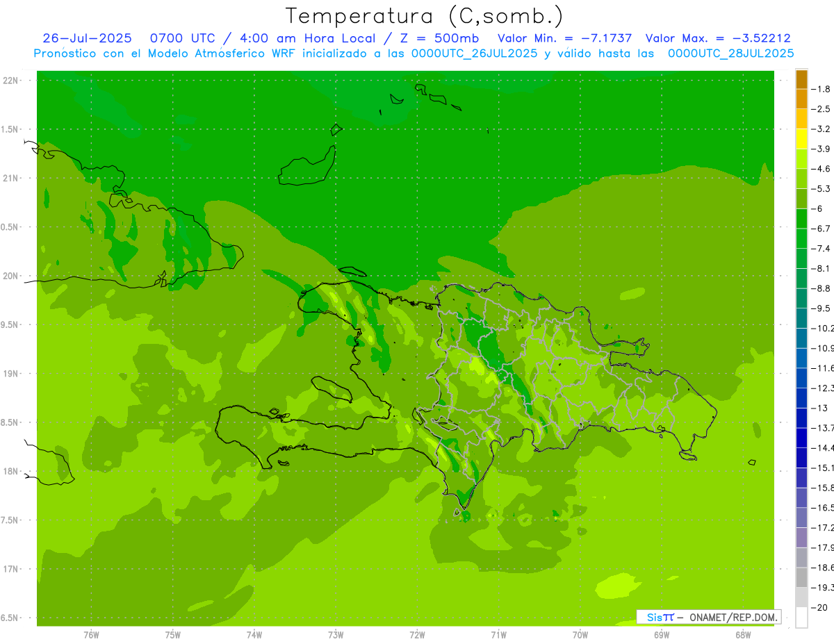
Task: Click the '-9.5' colorbar value
Action: (x=821, y=308)
